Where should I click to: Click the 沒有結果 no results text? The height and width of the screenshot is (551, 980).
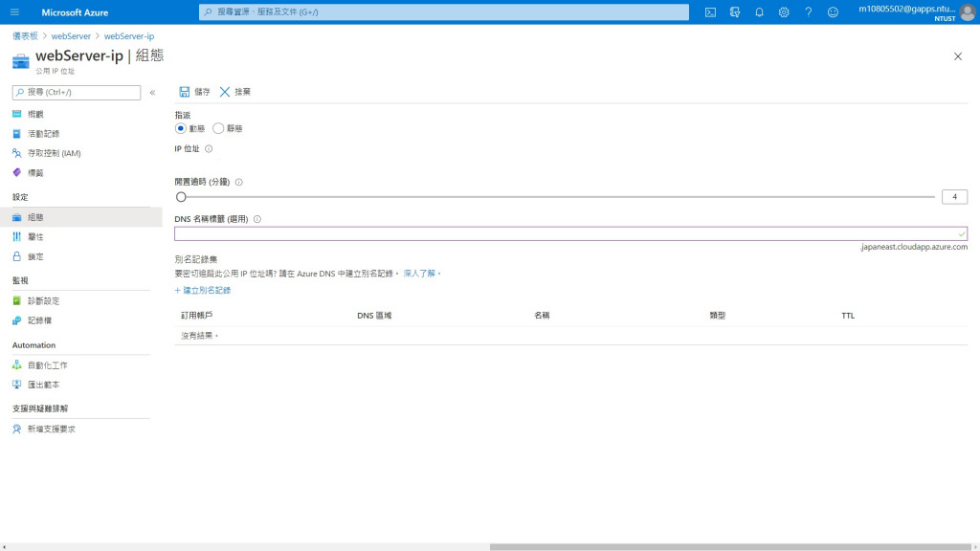199,336
